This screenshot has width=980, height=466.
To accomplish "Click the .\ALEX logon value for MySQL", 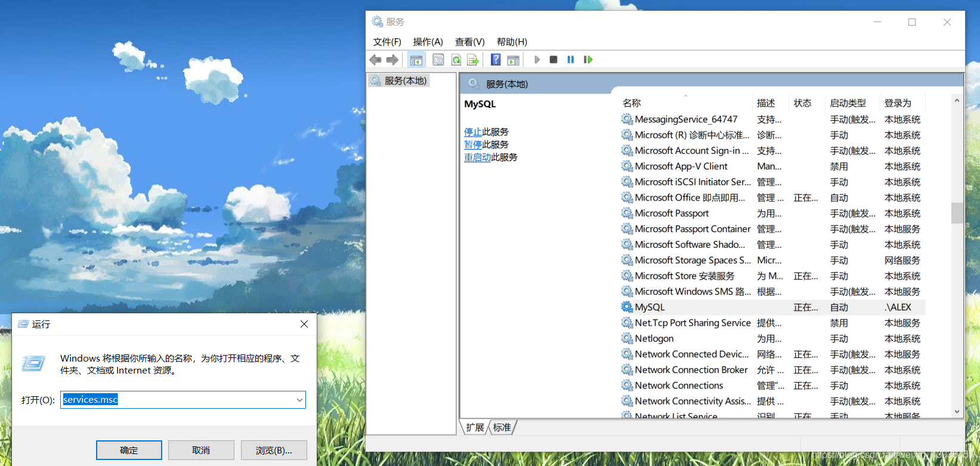I will pyautogui.click(x=898, y=307).
